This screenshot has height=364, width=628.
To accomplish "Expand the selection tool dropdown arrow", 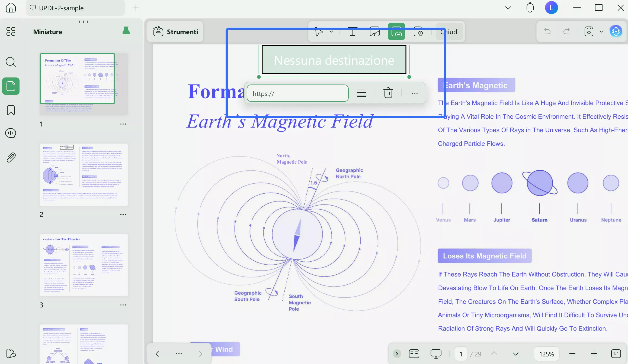I will point(331,32).
